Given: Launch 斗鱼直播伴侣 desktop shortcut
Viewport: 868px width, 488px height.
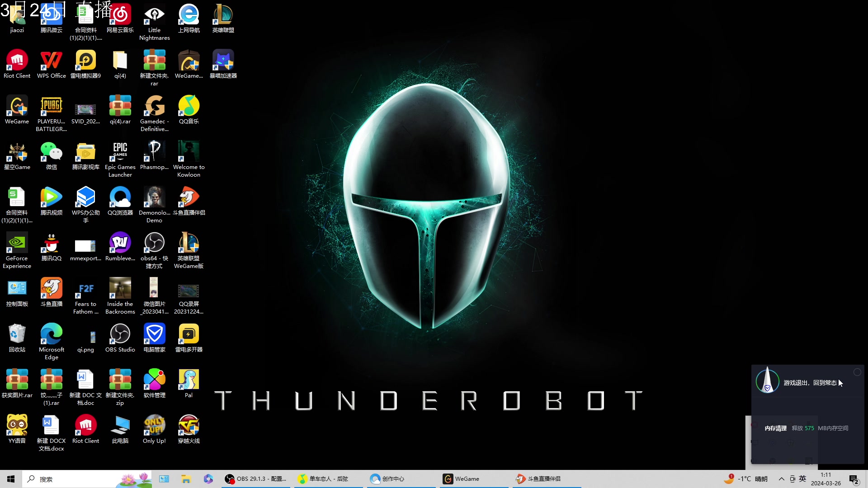Looking at the screenshot, I should [189, 202].
